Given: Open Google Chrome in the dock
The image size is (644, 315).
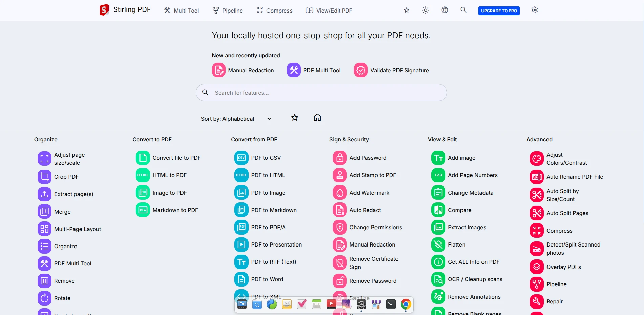Looking at the screenshot, I should [x=406, y=304].
